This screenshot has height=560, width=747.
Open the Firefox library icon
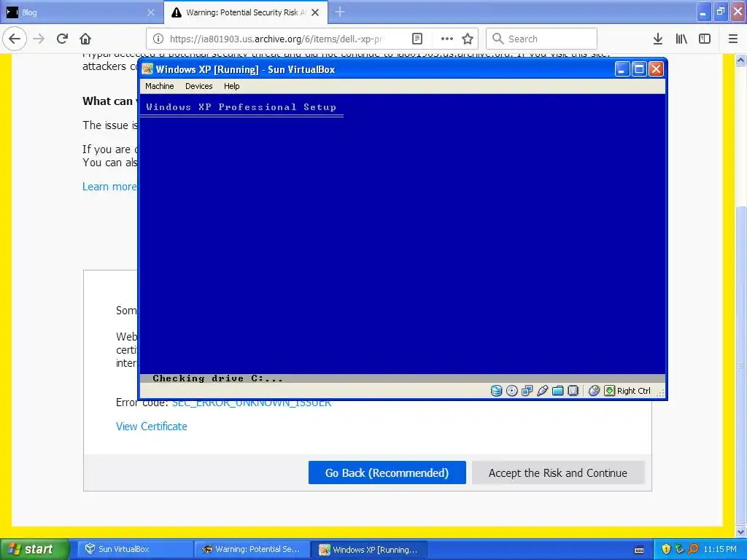pos(681,39)
